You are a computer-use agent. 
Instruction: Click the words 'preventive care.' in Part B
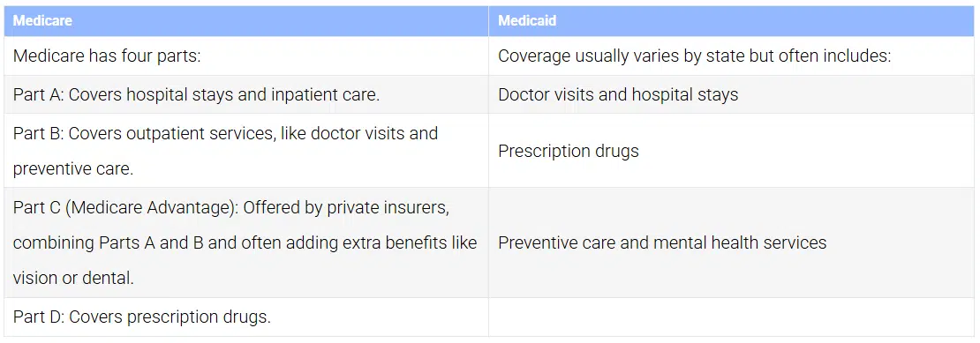73,169
